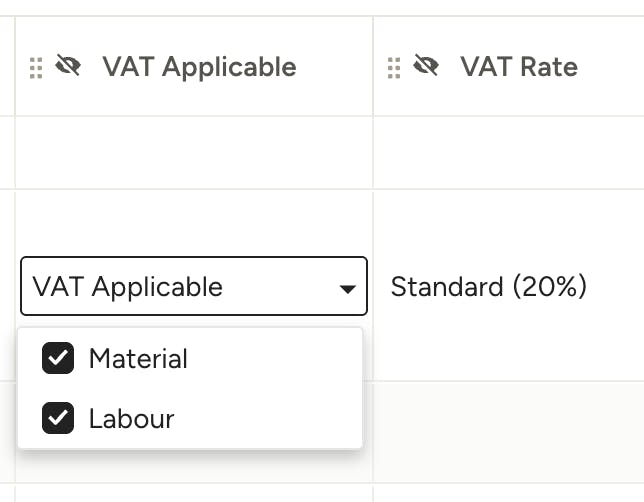Click the empty cell directly under VAT Applicable header
This screenshot has height=502, width=644.
point(194,152)
